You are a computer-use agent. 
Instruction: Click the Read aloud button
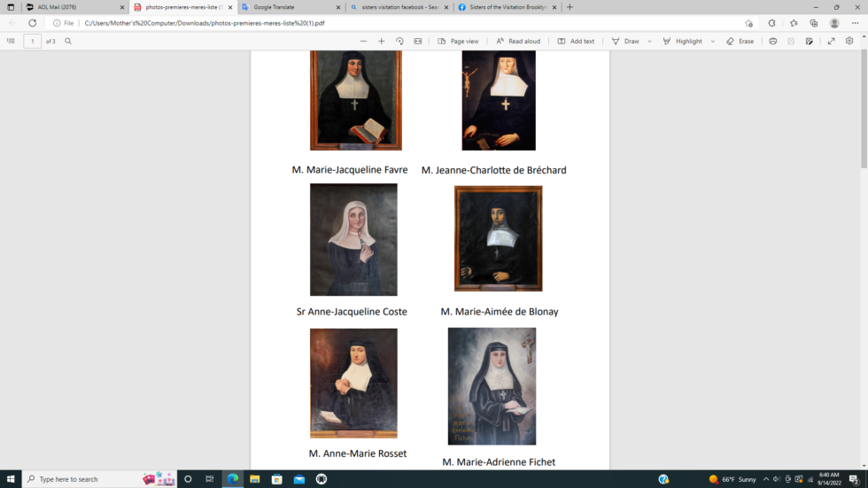click(517, 42)
